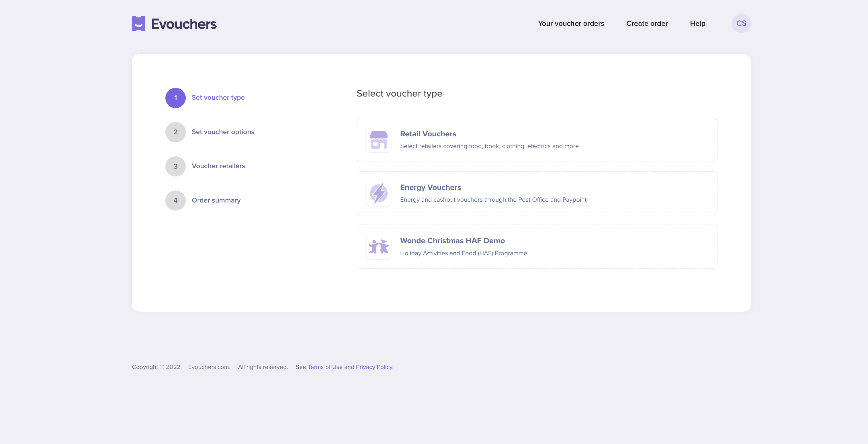Pick Wonde Christmas HAF Demo title

(x=452, y=241)
